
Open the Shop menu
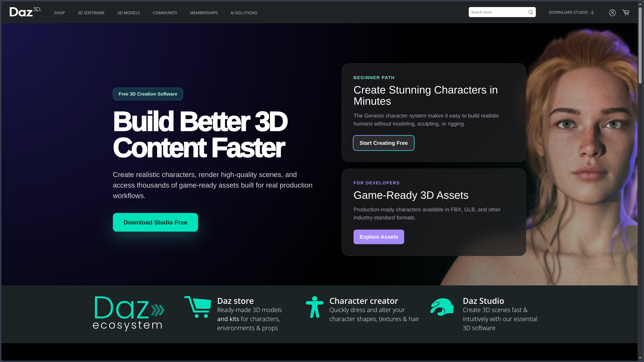point(59,13)
